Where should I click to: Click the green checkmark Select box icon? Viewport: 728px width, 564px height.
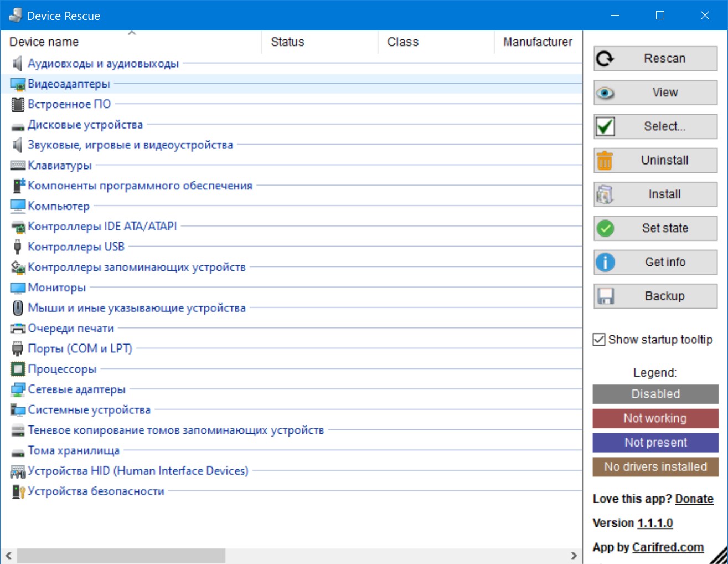click(x=605, y=127)
